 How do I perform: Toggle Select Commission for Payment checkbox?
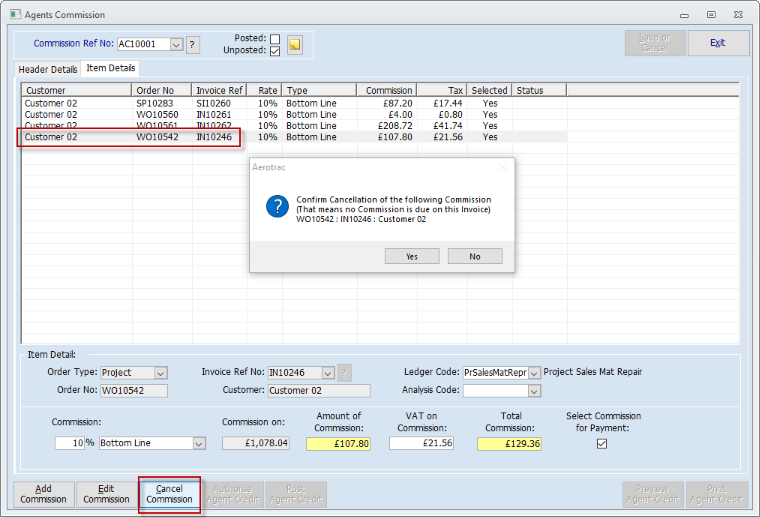[602, 443]
